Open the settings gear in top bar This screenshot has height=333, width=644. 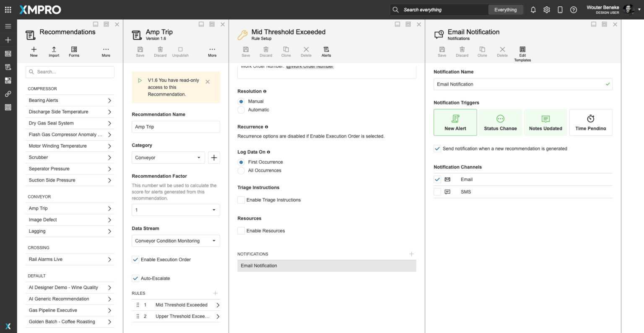[x=547, y=10]
